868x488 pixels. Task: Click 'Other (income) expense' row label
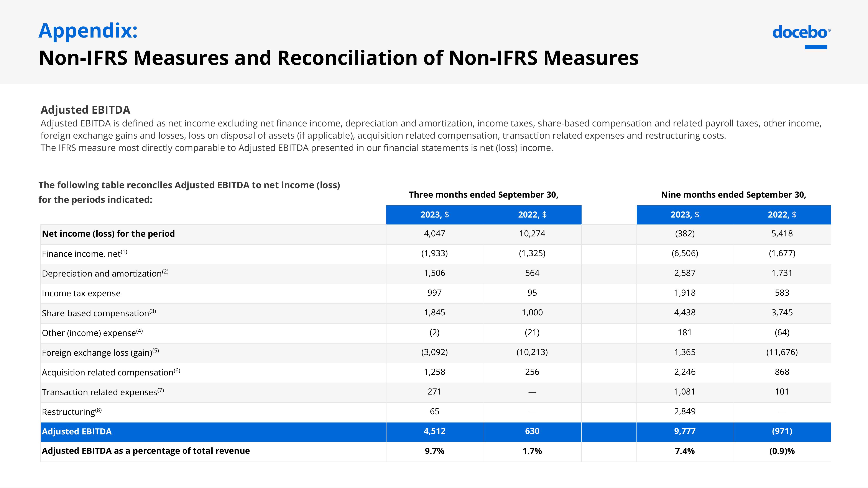coord(92,332)
